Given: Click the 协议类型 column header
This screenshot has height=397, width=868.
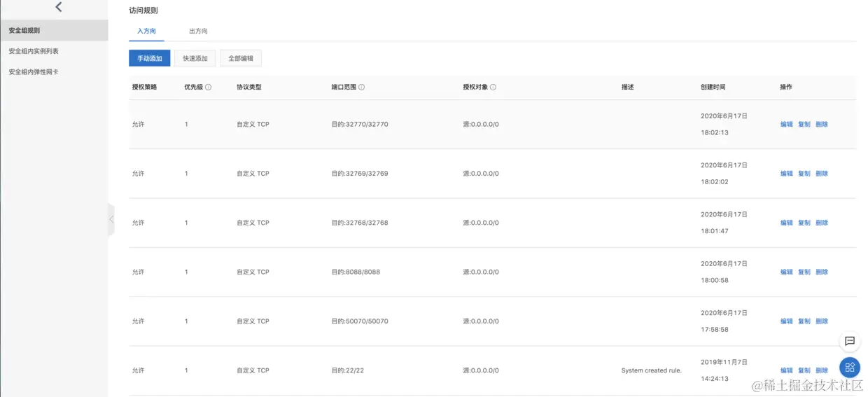Looking at the screenshot, I should coord(249,88).
